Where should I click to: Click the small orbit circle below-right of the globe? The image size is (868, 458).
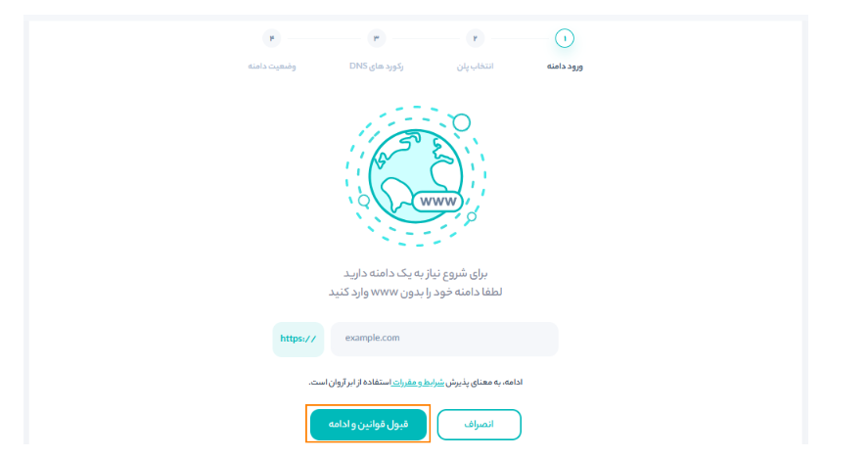(472, 216)
